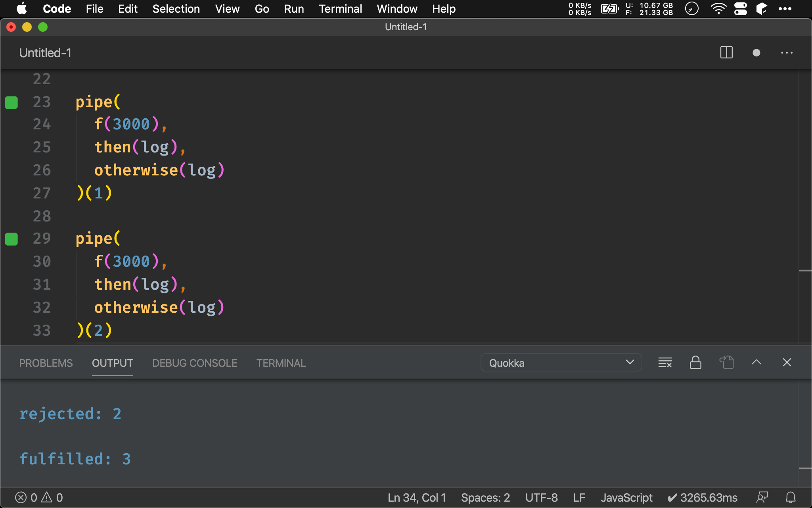Click the 'otherwise(log)' text on line 26
The height and width of the screenshot is (508, 812).
pyautogui.click(x=159, y=170)
